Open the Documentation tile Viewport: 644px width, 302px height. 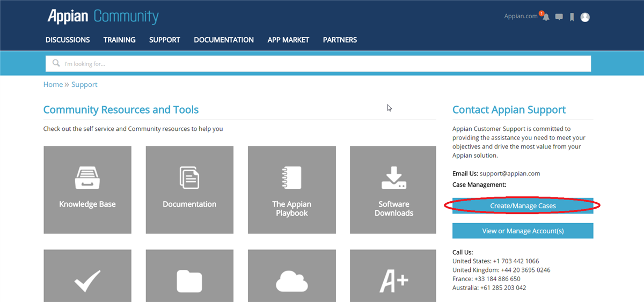click(189, 190)
